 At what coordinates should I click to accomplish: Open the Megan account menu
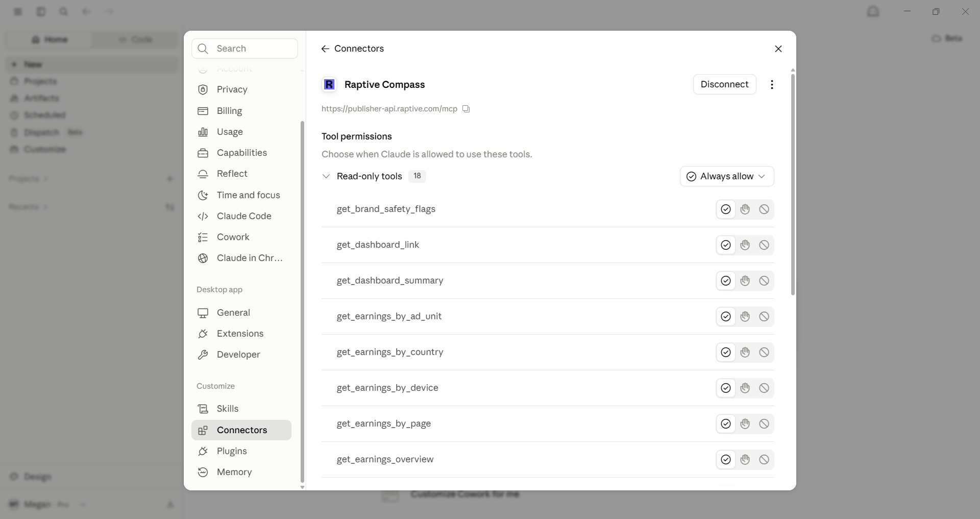coord(47,505)
